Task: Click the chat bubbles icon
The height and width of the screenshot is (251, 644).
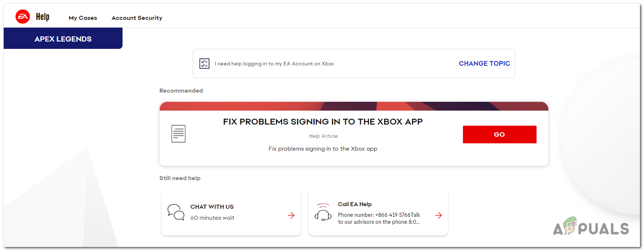Action: [x=176, y=212]
